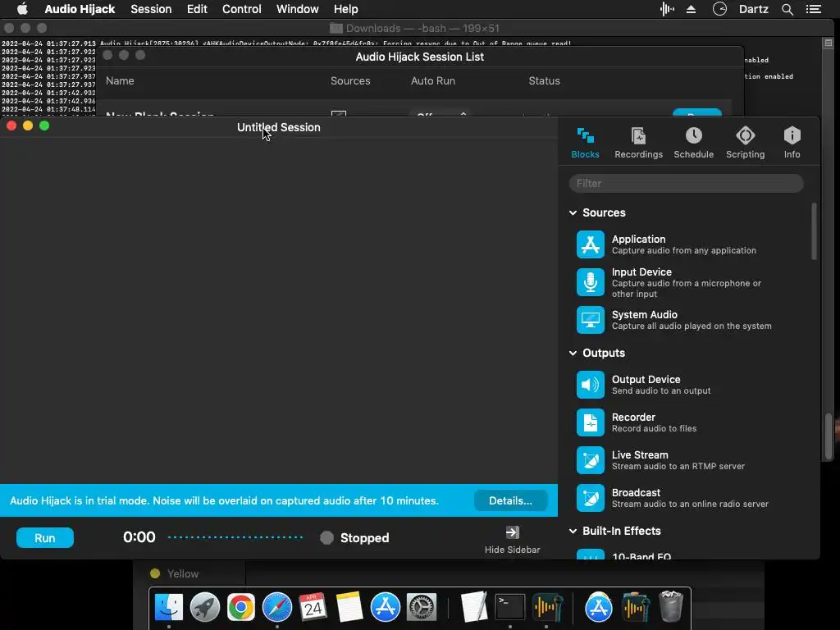Click the audio waveform menu bar icon
840x630 pixels.
[667, 9]
